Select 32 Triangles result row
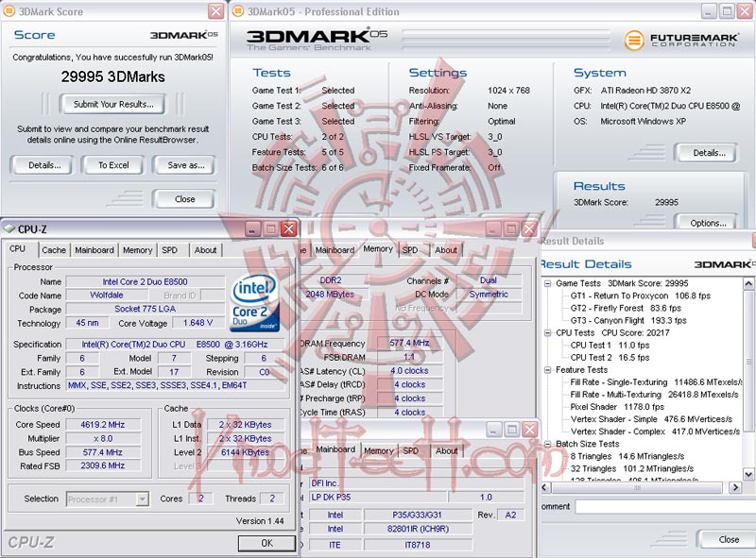 [632, 469]
